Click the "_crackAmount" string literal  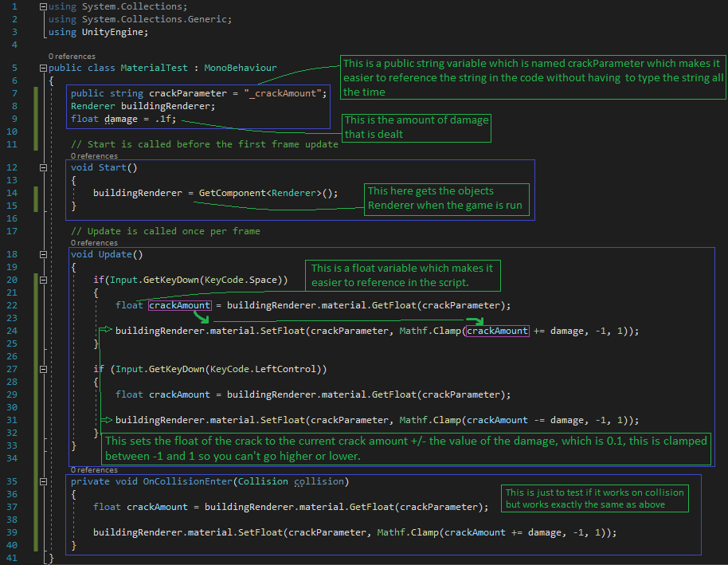pyautogui.click(x=285, y=93)
